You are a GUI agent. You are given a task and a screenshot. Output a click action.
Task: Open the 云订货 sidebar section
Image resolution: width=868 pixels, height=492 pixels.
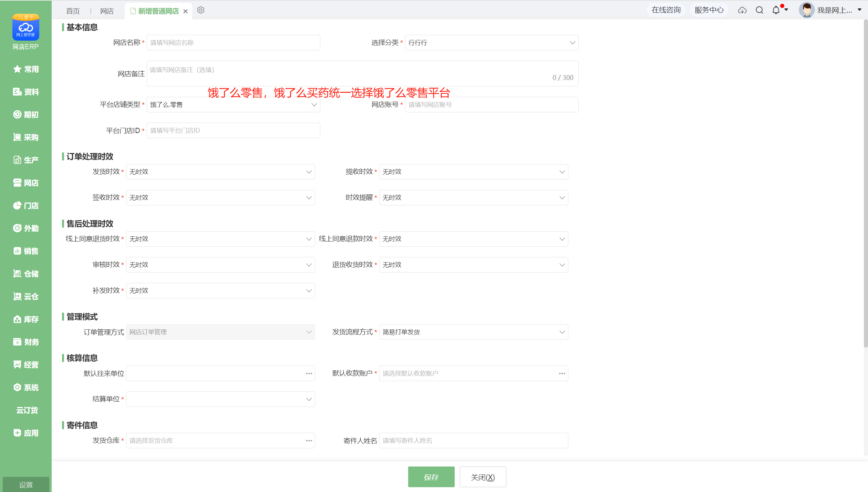(x=27, y=410)
